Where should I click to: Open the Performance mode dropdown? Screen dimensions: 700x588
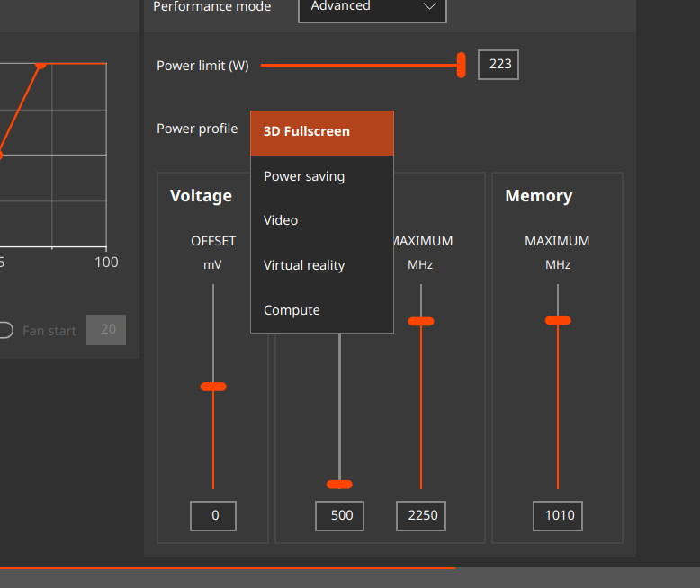[371, 7]
